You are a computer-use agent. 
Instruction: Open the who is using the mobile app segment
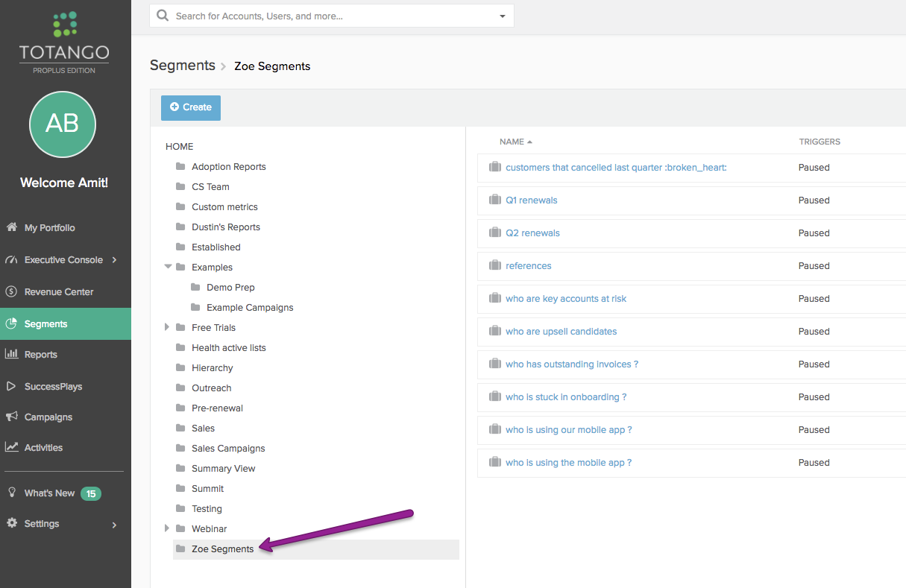click(x=568, y=463)
